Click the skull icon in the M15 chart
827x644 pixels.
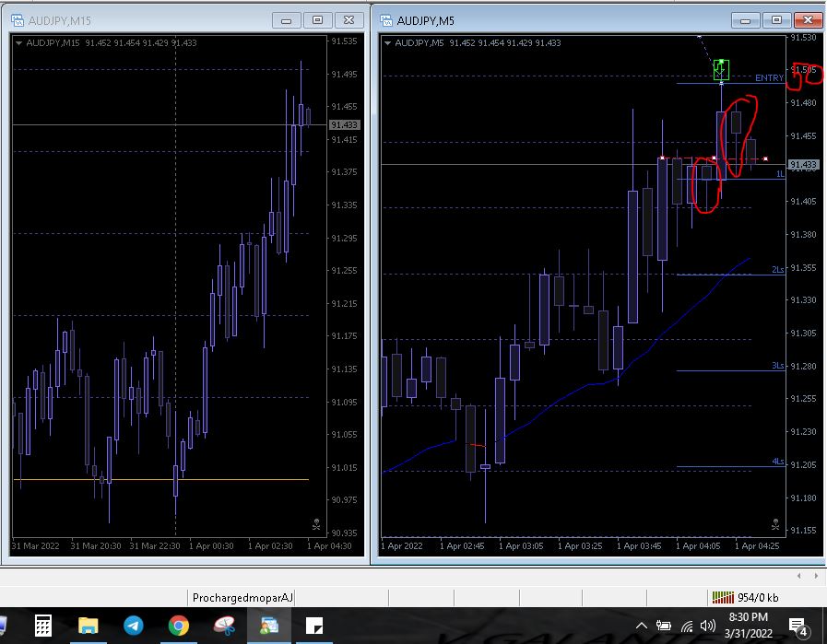pos(316,524)
